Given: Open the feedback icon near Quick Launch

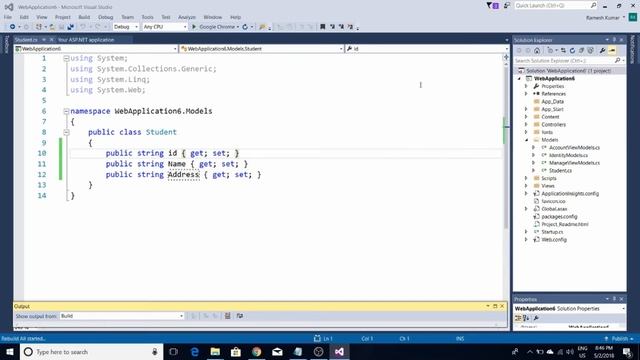Looking at the screenshot, I should click(x=507, y=6).
